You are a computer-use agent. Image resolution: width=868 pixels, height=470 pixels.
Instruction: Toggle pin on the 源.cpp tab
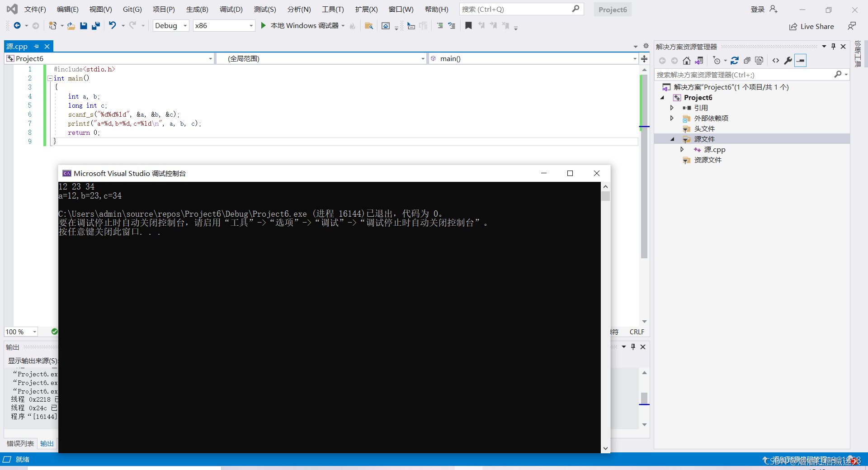pos(37,46)
